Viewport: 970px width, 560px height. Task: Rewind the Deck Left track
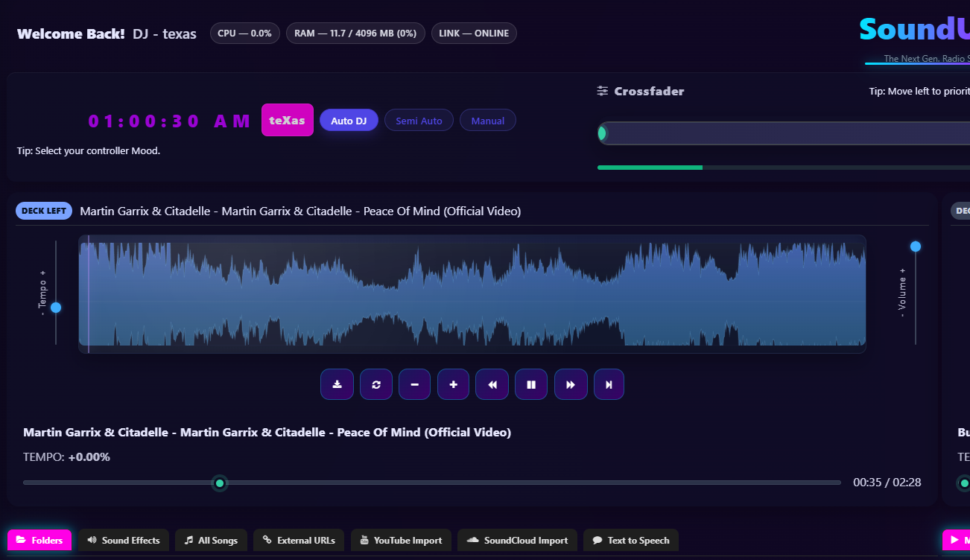(492, 384)
